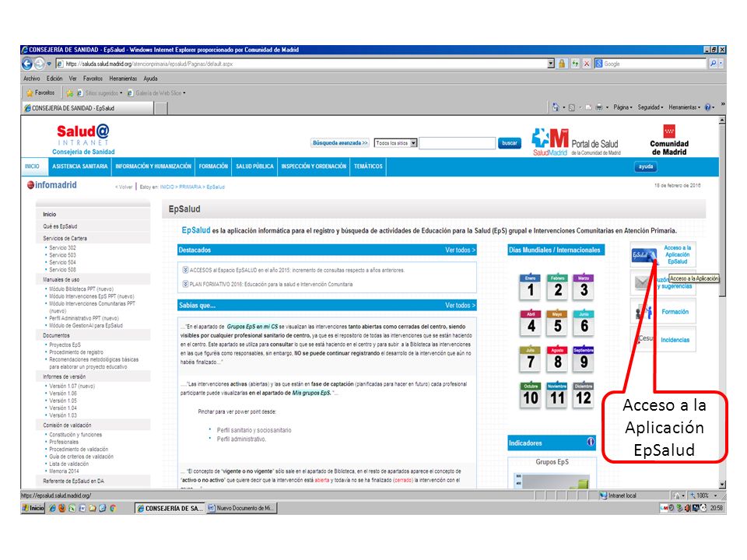Click the Enero calendar icon number 1

pyautogui.click(x=530, y=287)
